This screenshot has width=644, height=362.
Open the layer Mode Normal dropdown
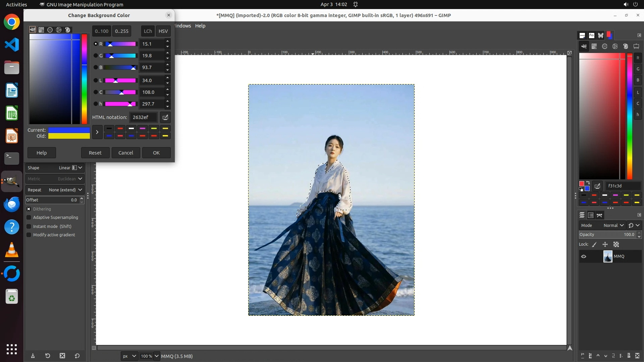[x=613, y=225]
